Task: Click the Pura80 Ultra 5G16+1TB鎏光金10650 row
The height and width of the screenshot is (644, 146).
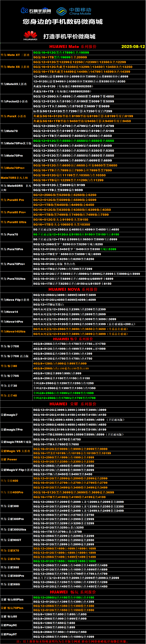Action: point(89,225)
